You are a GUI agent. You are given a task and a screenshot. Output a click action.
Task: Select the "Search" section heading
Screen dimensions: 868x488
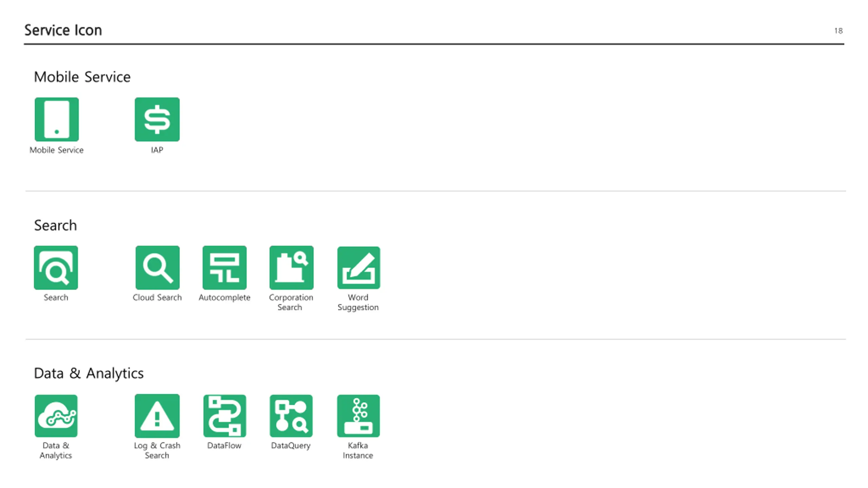pos(56,225)
